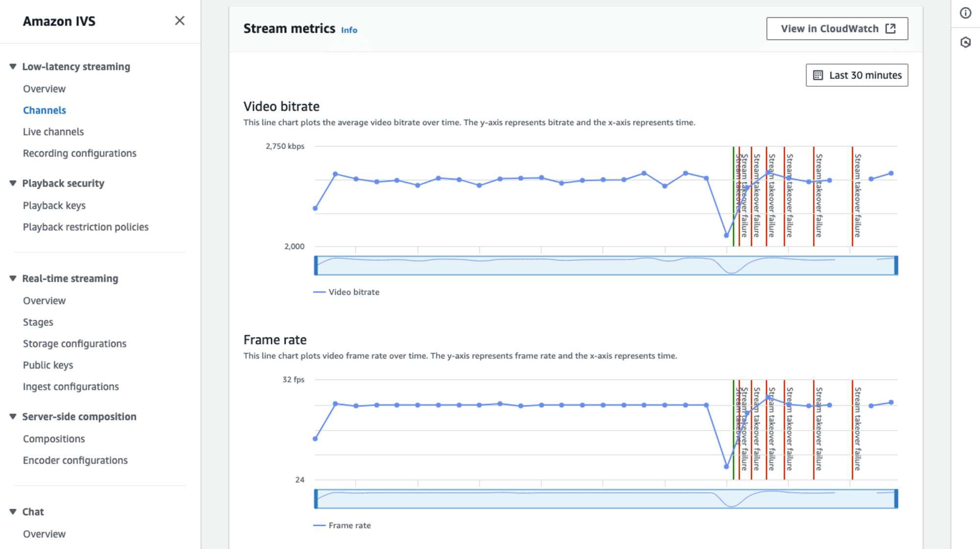Click the hexagon settings icon on right rail

tap(965, 43)
